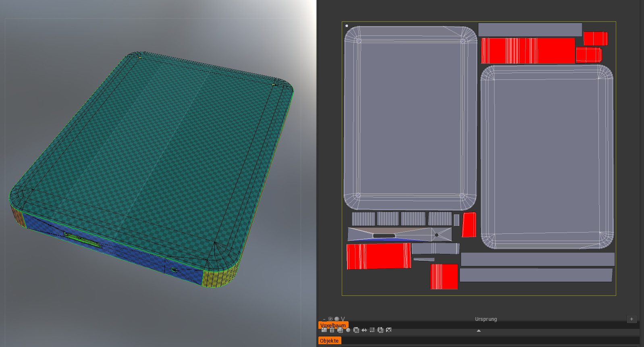Delete layer using the trash icon

tap(332, 330)
